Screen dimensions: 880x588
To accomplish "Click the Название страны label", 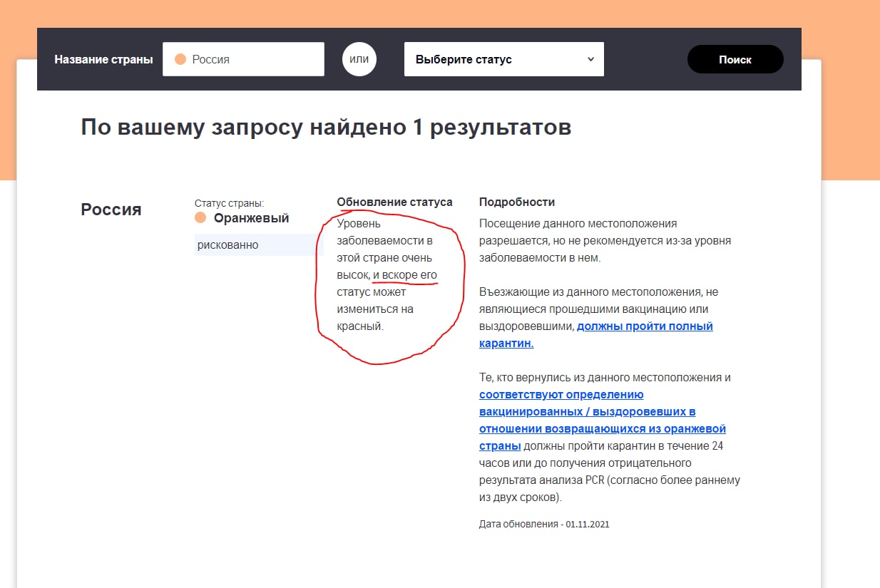I will (103, 59).
